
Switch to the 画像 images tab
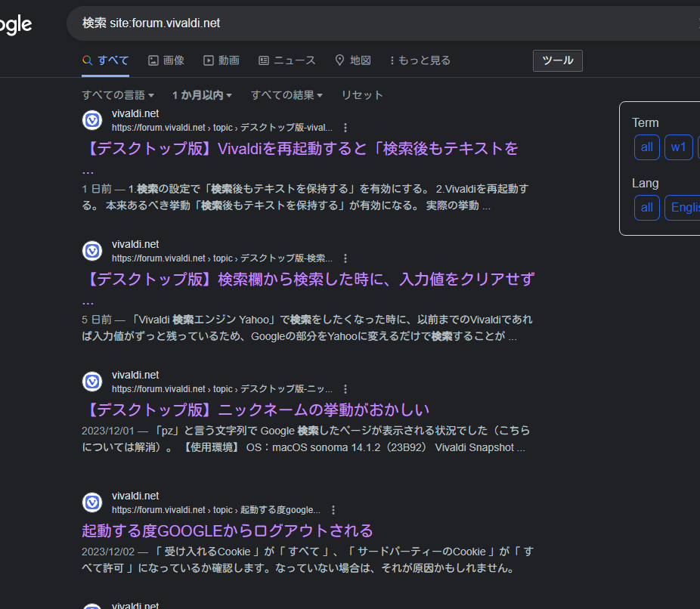(166, 60)
